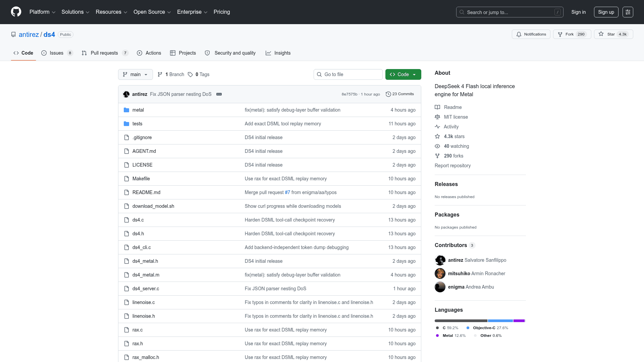Image resolution: width=644 pixels, height=362 pixels.
Task: Click the magnifier icon in the header search
Action: [462, 12]
